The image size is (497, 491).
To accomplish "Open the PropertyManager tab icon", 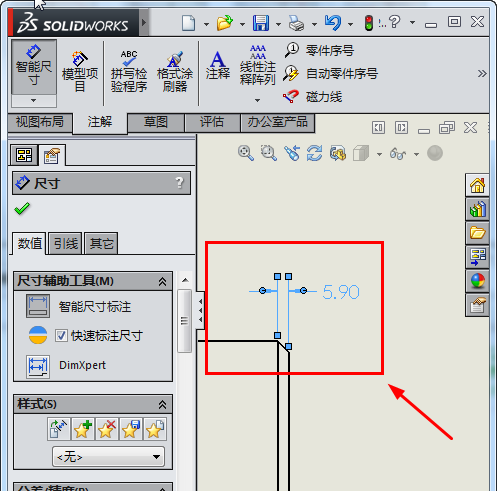I will click(x=52, y=155).
